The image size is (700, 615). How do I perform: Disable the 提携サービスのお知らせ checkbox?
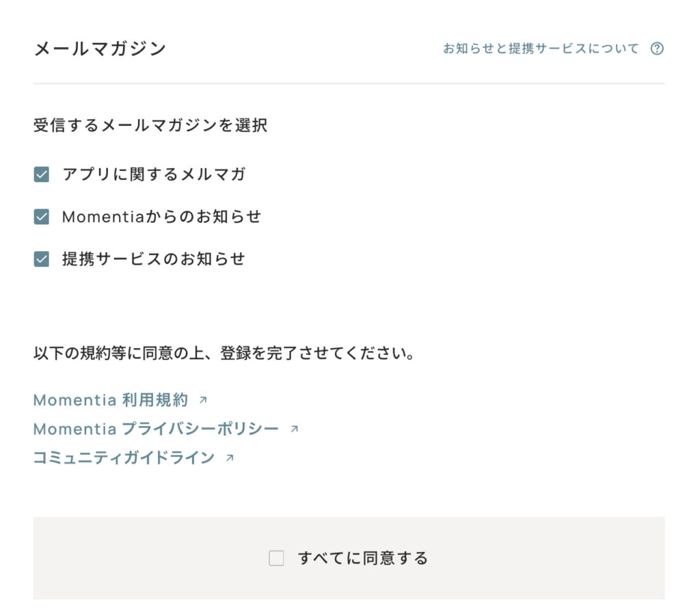tap(42, 259)
